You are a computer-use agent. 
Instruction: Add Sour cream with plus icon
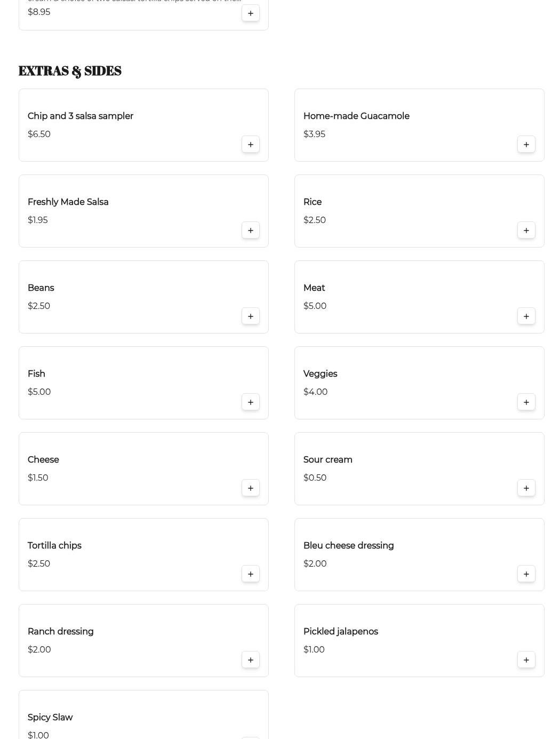(x=526, y=488)
